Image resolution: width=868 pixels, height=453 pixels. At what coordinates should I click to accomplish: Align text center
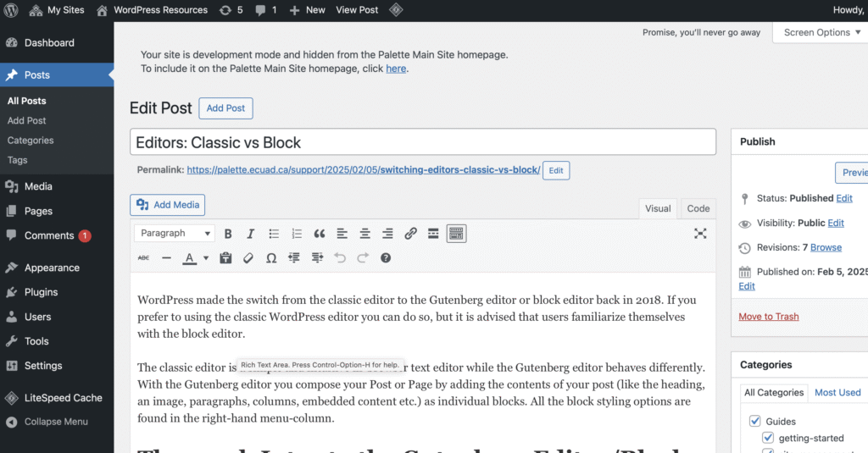click(x=364, y=234)
